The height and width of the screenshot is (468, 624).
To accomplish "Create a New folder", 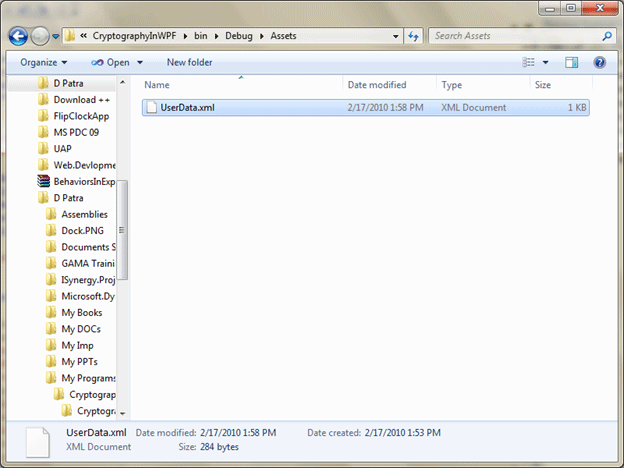I will pyautogui.click(x=189, y=62).
